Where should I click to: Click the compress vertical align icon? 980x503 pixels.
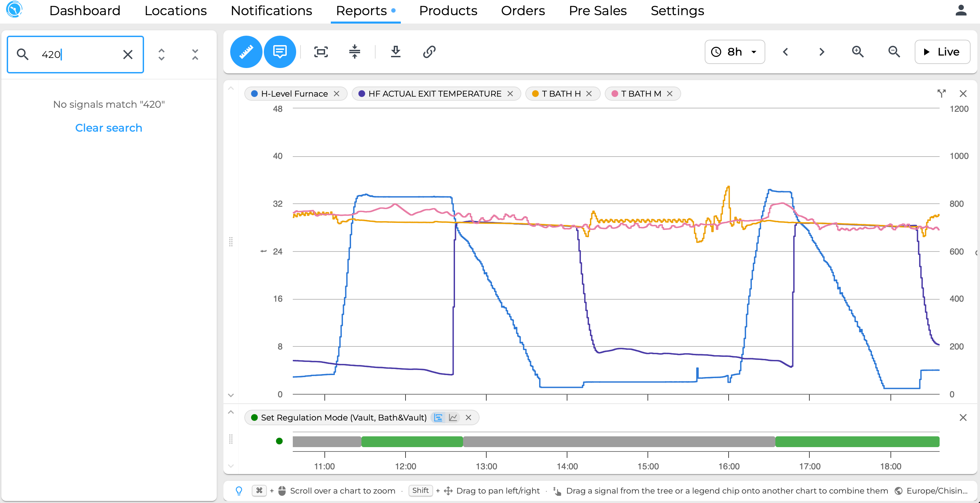354,52
